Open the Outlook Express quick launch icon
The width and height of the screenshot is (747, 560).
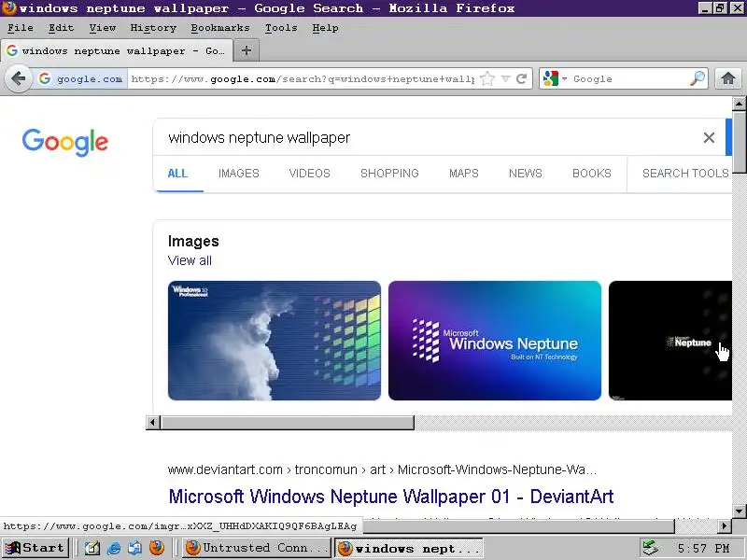[134, 548]
